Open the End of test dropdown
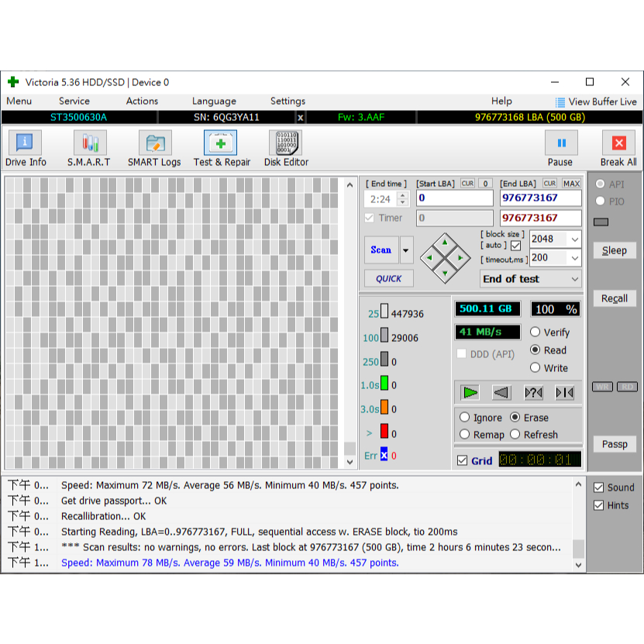 pyautogui.click(x=574, y=279)
